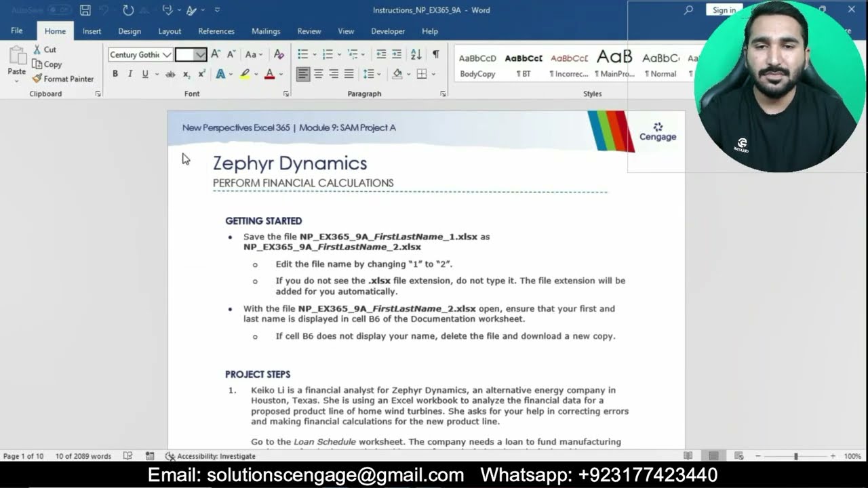
Task: Sort text with A-Z sort icon
Action: 416,54
